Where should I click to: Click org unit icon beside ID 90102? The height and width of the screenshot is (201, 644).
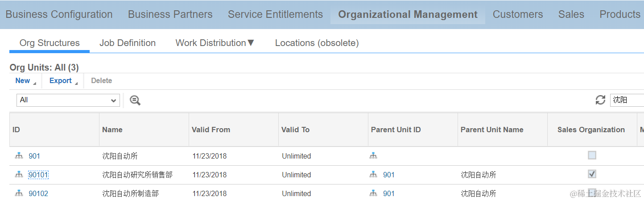19,193
